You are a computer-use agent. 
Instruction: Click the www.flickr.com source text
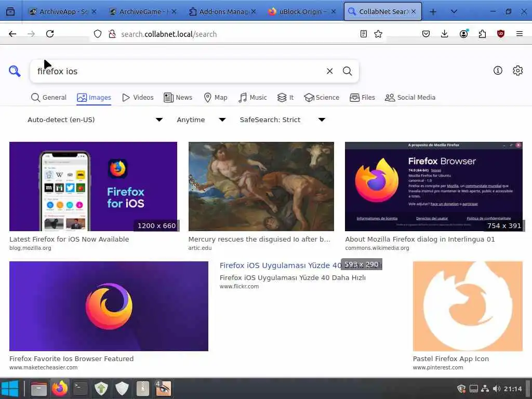239,286
